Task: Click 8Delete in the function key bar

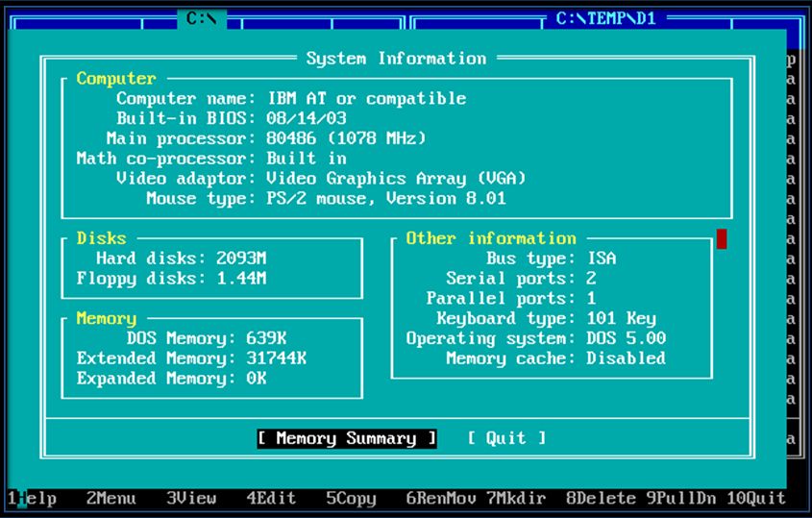Action: [601, 499]
